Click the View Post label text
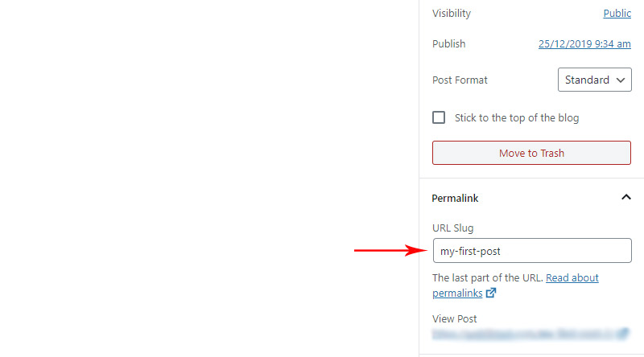Viewport: 644px width, 357px height. pos(454,319)
